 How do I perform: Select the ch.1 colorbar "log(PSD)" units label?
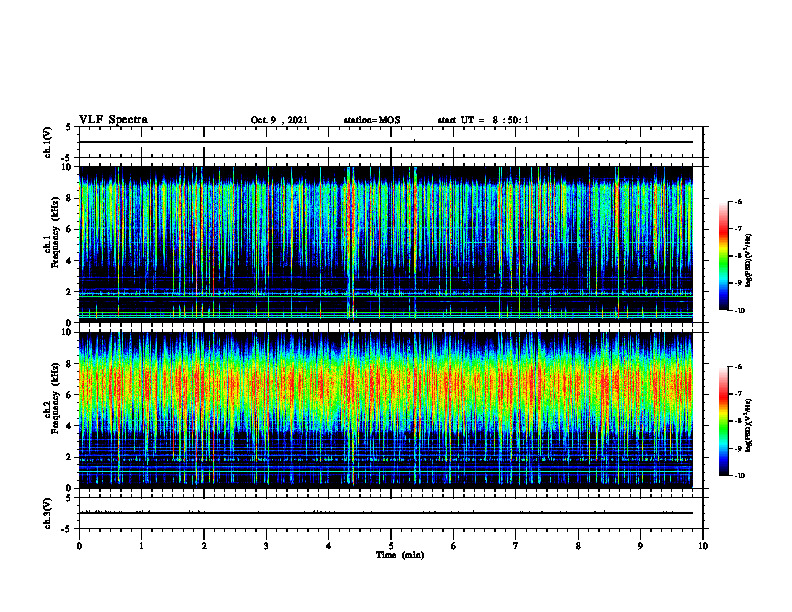[749, 260]
